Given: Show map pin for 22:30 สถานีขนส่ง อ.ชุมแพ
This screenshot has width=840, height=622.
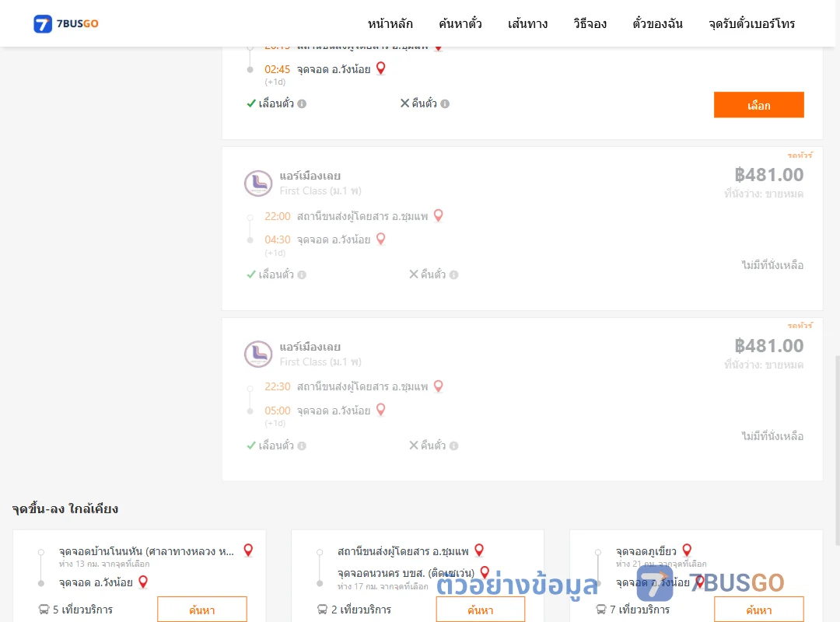Looking at the screenshot, I should (438, 386).
